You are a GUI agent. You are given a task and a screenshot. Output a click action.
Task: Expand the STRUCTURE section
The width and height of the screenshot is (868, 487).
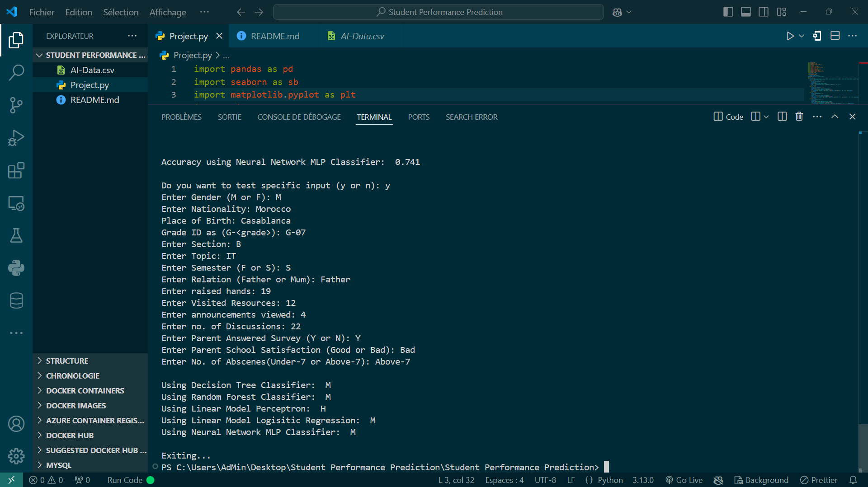coord(90,361)
